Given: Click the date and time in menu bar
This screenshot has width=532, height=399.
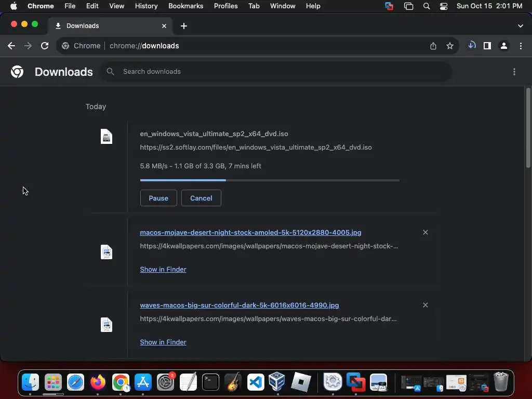Looking at the screenshot, I should [x=489, y=6].
